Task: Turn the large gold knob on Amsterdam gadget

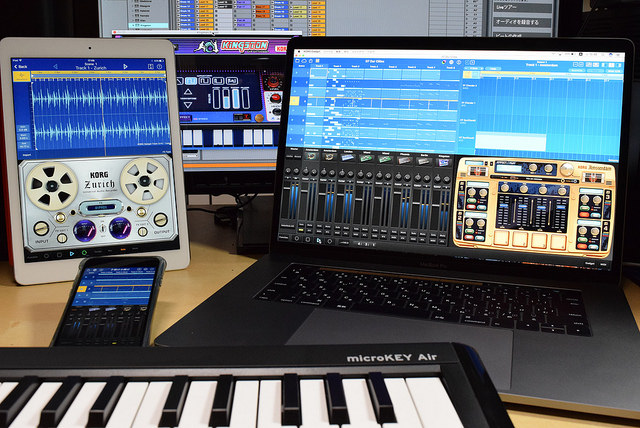Action: (567, 169)
